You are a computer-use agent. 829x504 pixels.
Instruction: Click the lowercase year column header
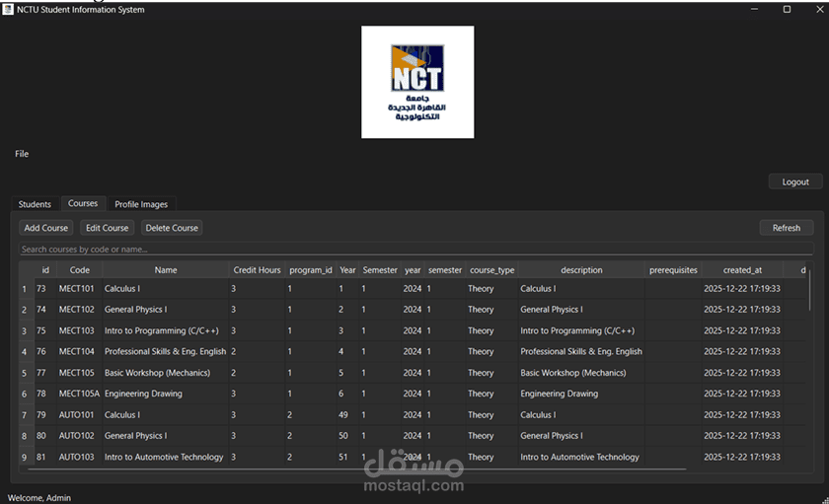pos(413,270)
